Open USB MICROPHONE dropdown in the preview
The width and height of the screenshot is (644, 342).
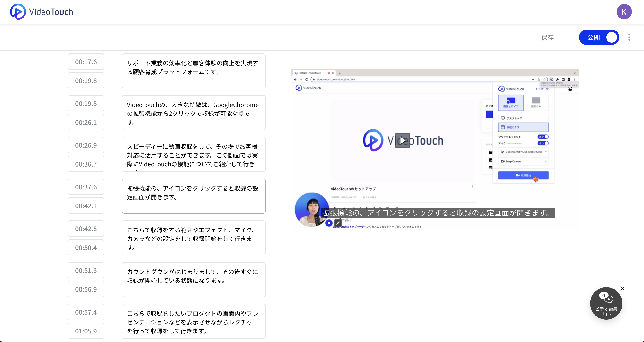point(523,152)
